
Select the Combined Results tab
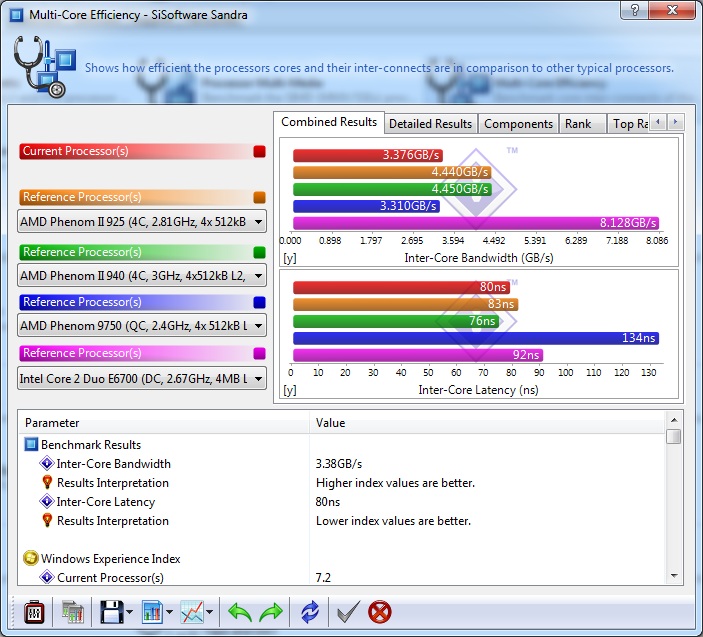[329, 122]
